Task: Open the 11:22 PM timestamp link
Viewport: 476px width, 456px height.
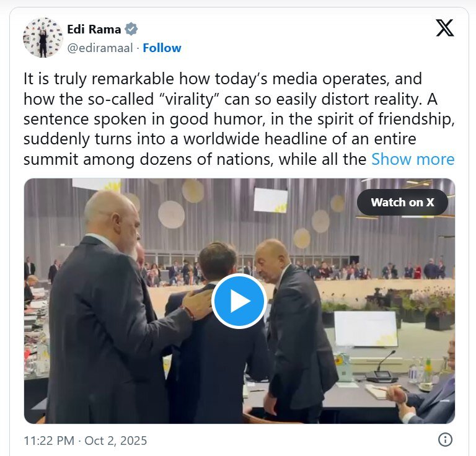Action: [x=50, y=441]
